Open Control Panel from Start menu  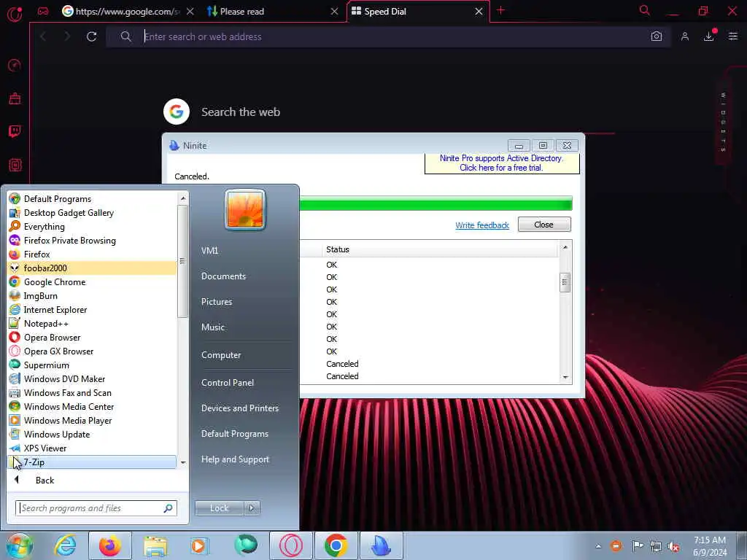coord(228,383)
